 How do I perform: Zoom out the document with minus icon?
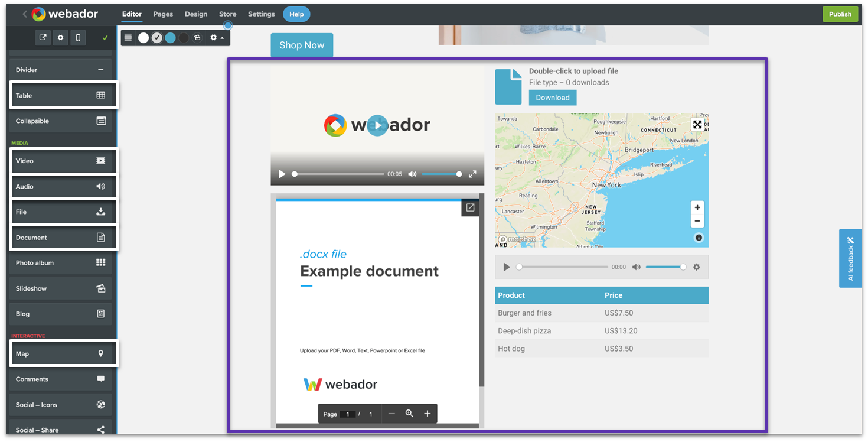tap(391, 414)
